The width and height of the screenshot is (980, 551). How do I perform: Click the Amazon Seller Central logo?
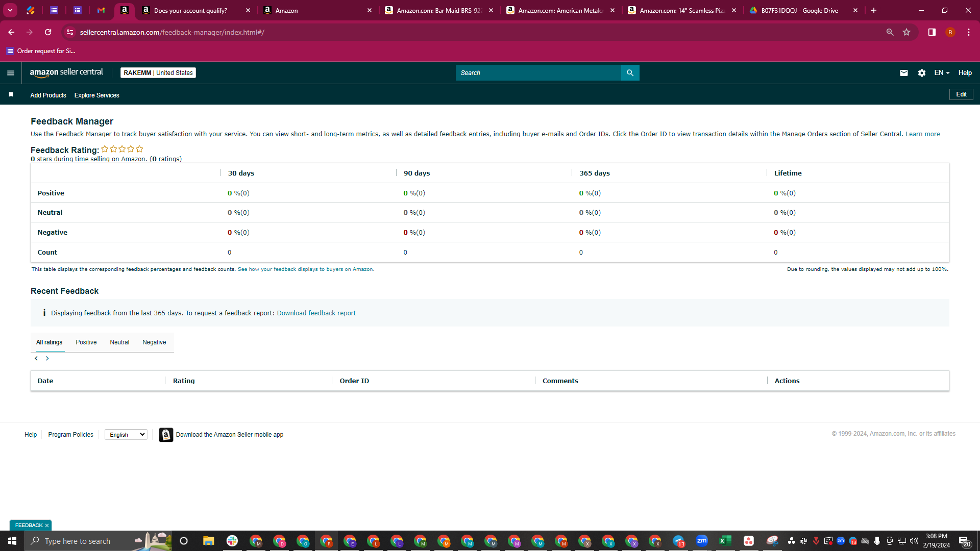pos(66,72)
